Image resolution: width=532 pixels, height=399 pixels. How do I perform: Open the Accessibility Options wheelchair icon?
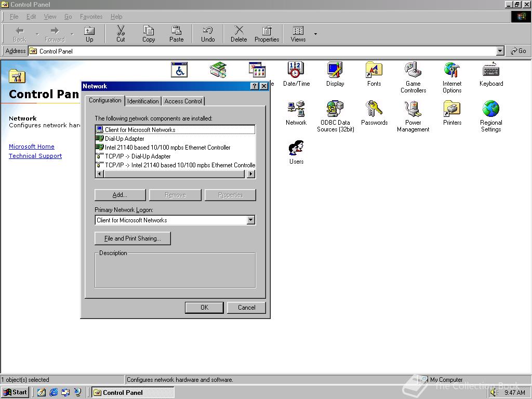179,70
